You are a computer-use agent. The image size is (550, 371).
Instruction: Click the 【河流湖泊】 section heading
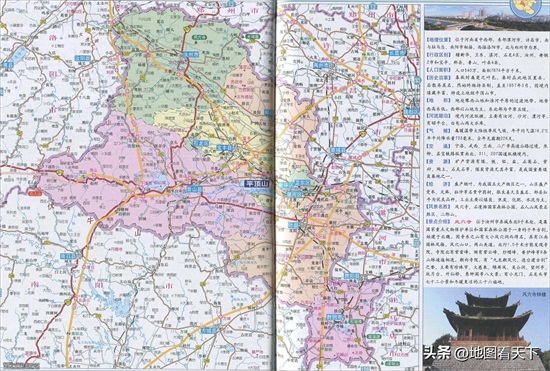pos(438,115)
